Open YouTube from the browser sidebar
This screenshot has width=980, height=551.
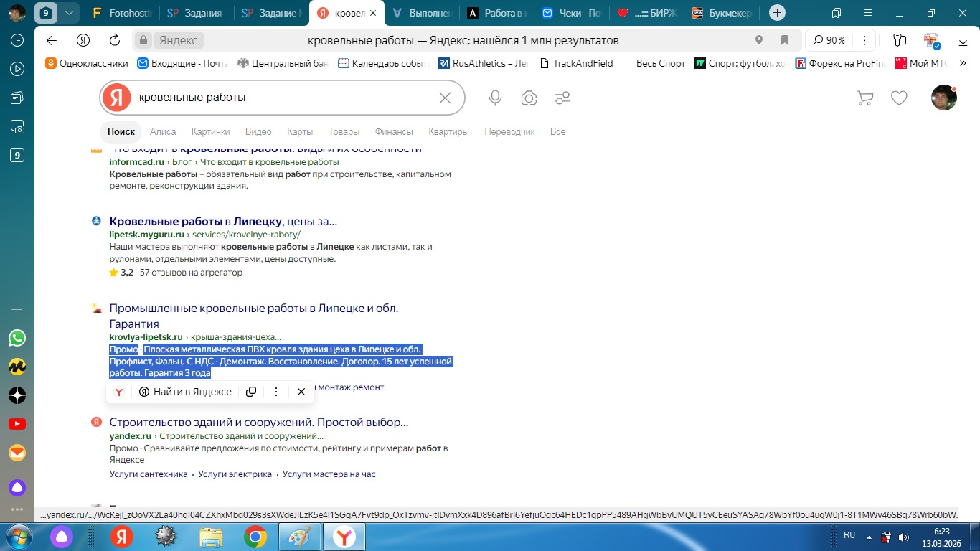(17, 424)
